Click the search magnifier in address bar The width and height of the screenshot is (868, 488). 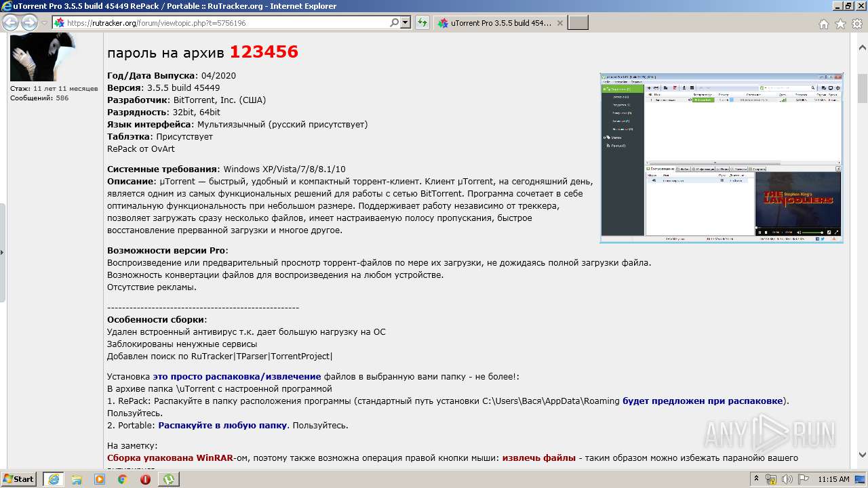coord(394,22)
